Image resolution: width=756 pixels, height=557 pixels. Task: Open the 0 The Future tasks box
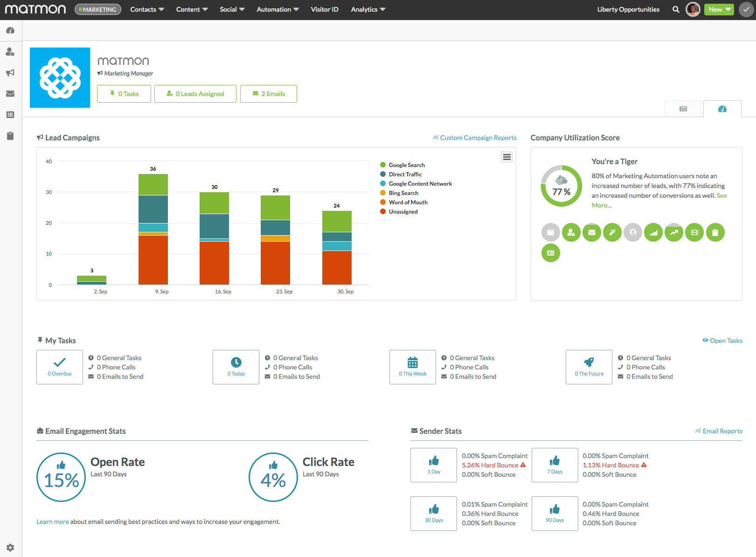click(x=589, y=367)
